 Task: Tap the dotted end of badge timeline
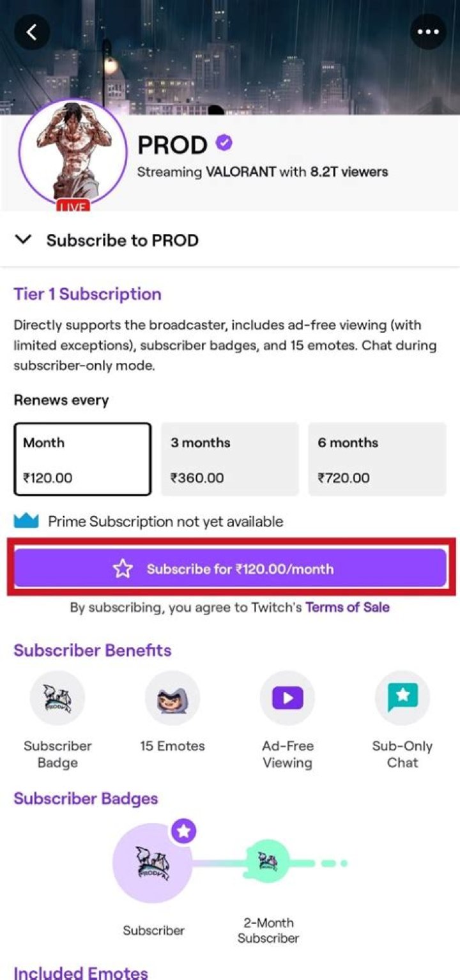click(334, 863)
